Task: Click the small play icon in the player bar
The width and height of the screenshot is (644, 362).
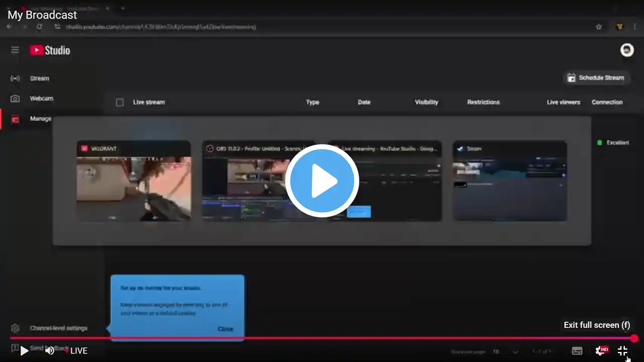Action: (x=24, y=351)
